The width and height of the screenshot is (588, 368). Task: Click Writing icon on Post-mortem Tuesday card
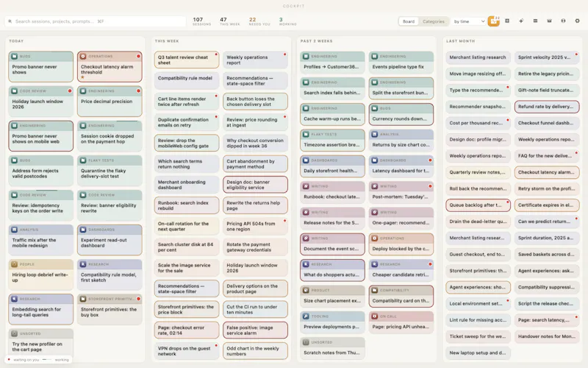click(374, 186)
